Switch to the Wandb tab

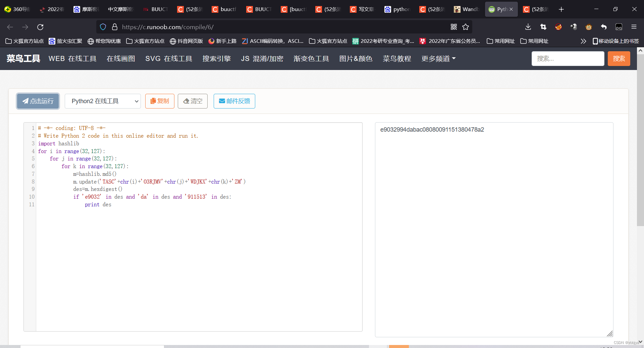[467, 9]
